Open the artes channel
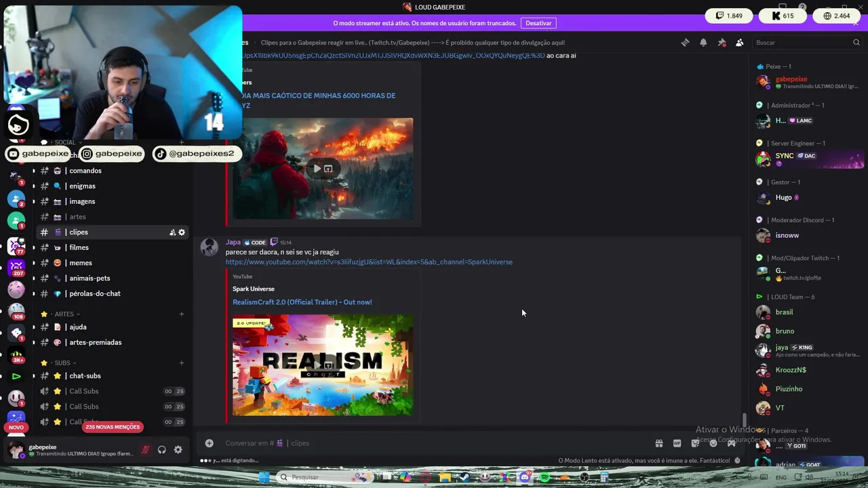 111,217
